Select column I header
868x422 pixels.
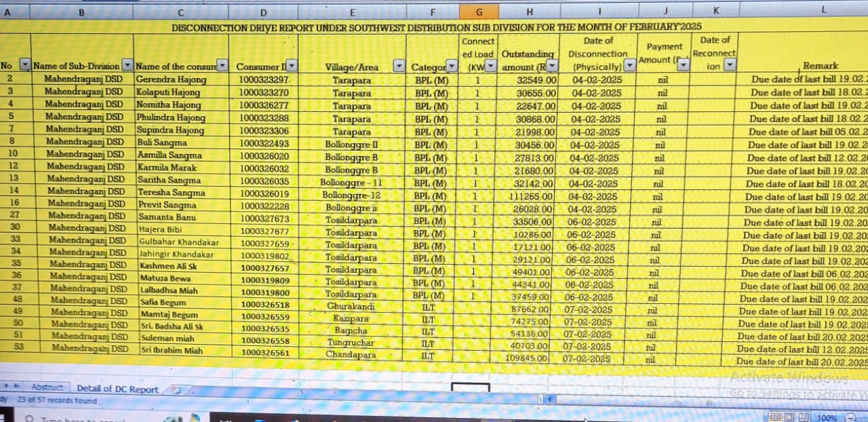599,11
